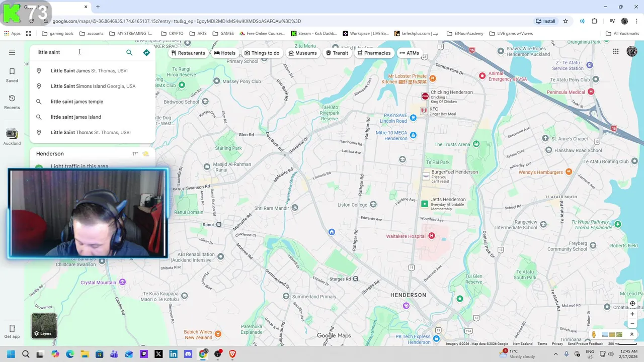
Task: Open the CRYPTO bookmark folder
Action: click(172, 34)
